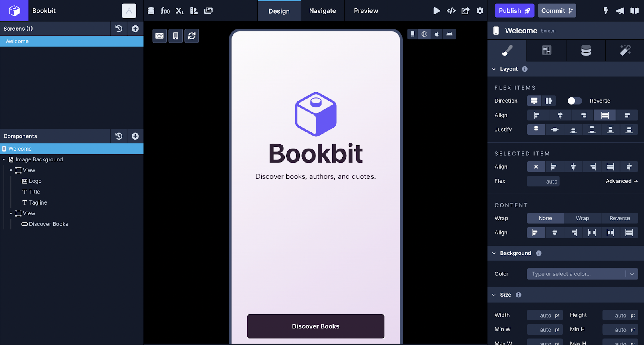This screenshot has height=345, width=644.
Task: Switch to the Navigate tab
Action: point(322,11)
